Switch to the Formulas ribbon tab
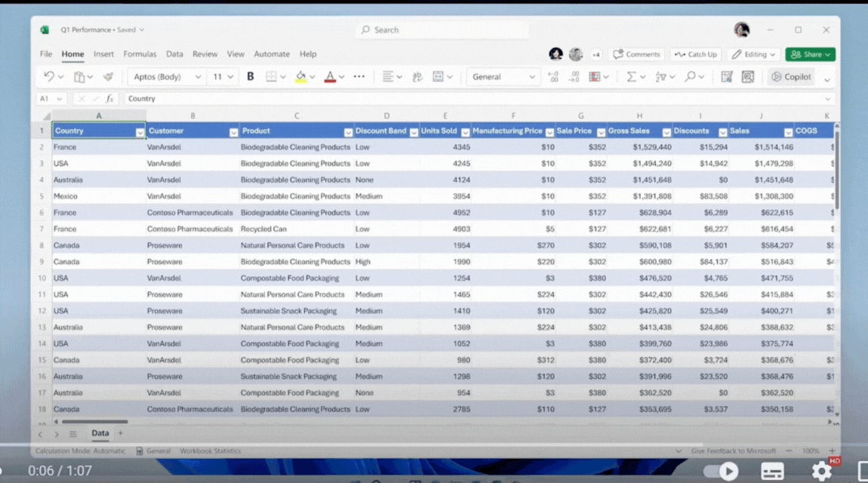The height and width of the screenshot is (483, 868). tap(140, 54)
